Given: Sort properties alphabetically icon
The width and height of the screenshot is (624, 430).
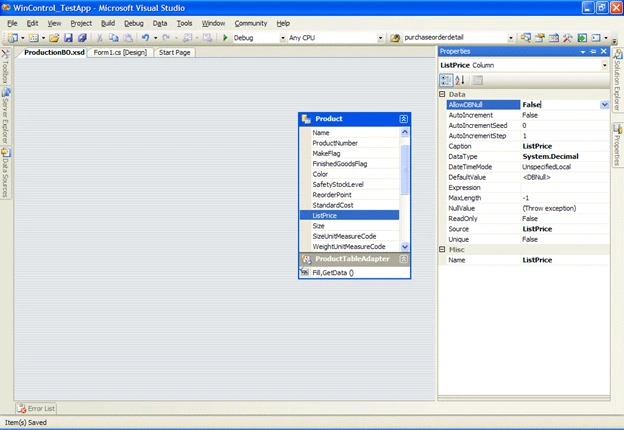Looking at the screenshot, I should (x=460, y=80).
